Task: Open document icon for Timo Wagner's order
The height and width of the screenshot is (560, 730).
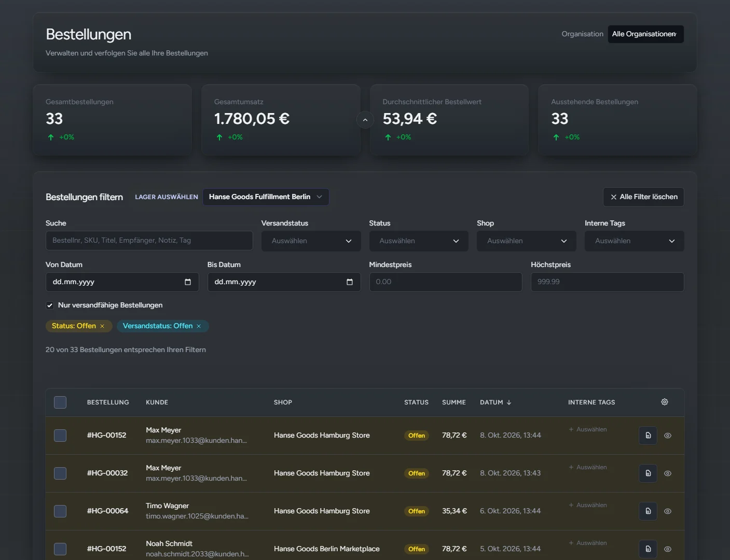Action: 648,511
